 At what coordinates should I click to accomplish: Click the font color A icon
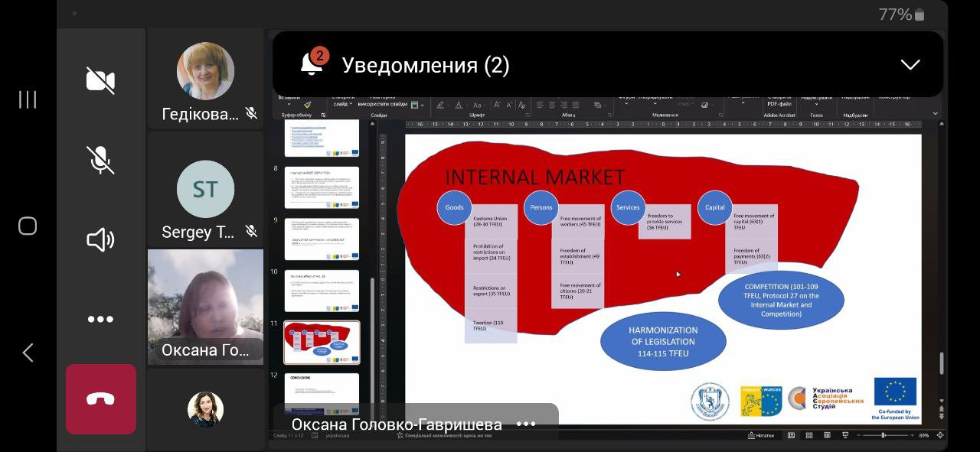click(x=459, y=106)
